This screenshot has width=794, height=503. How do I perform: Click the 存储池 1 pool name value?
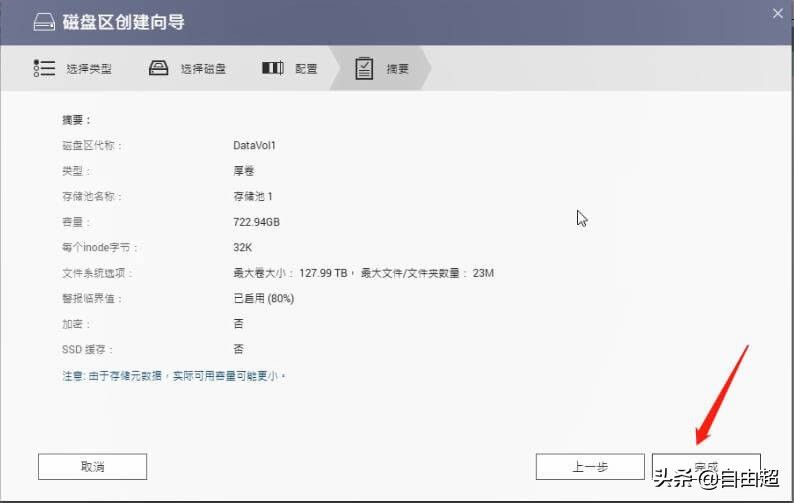coord(253,197)
